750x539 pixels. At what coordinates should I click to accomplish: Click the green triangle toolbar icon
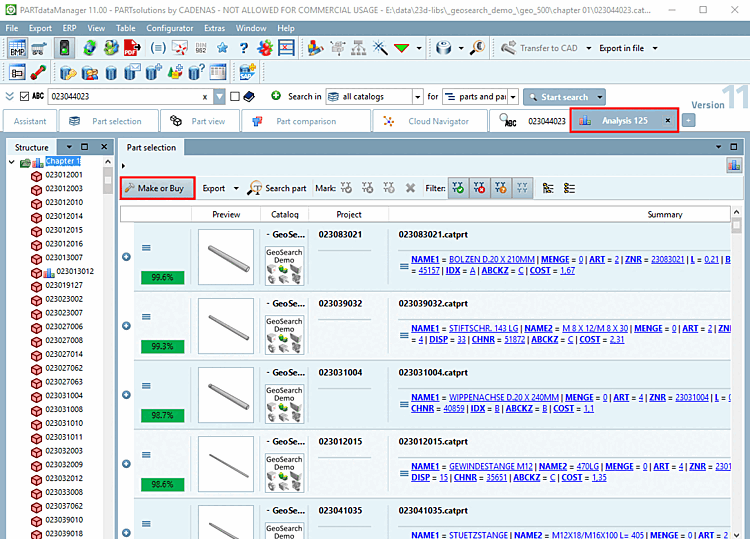pyautogui.click(x=402, y=48)
